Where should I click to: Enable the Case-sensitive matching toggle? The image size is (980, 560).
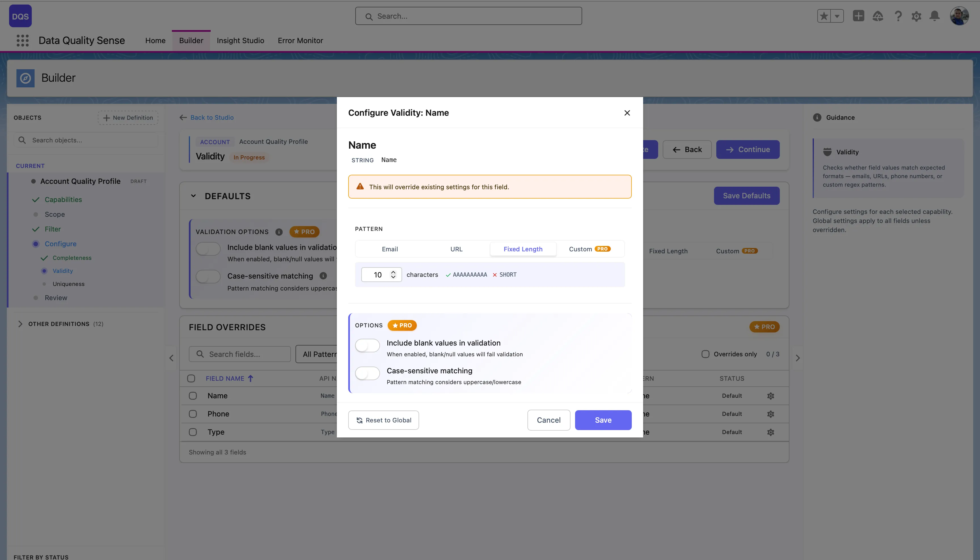point(367,373)
